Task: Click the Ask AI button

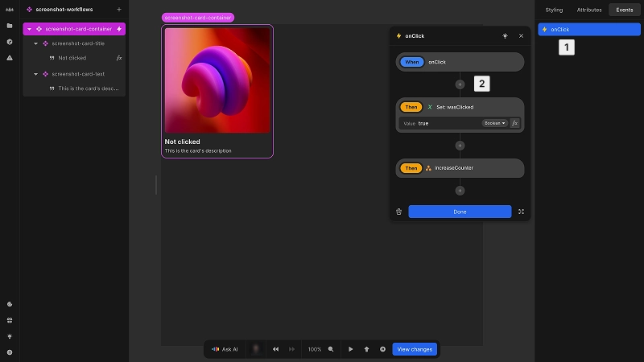Action: click(x=225, y=349)
